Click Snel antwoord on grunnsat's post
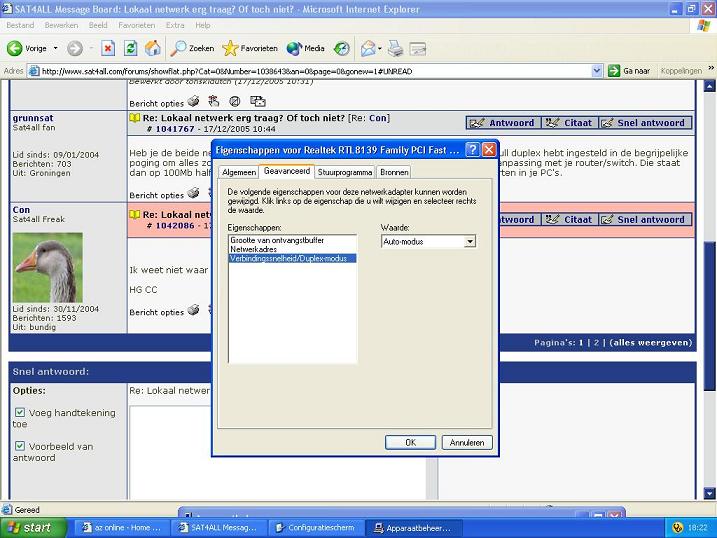This screenshot has height=538, width=717. 645,123
